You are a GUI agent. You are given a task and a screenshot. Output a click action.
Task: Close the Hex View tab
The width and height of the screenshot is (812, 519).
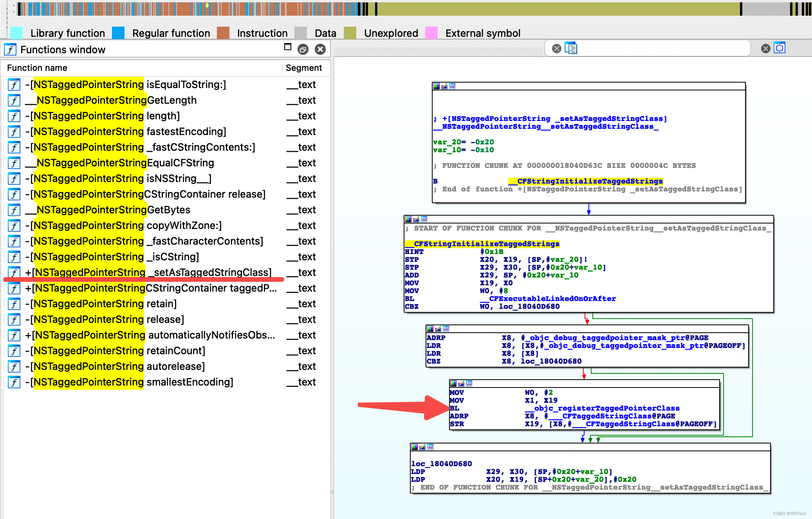tap(765, 49)
